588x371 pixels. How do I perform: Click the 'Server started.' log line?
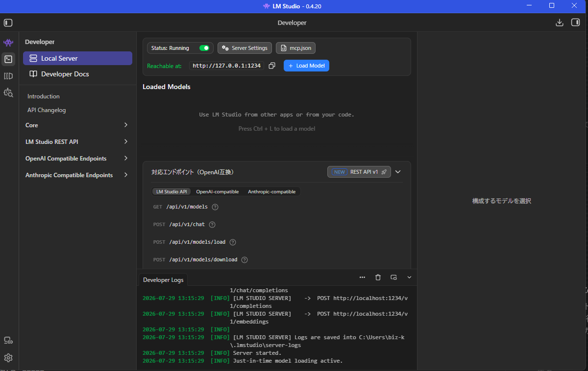coord(257,353)
